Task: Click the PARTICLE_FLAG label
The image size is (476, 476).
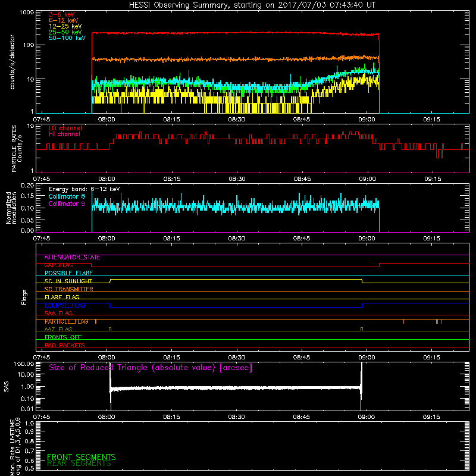Action: 67,321
